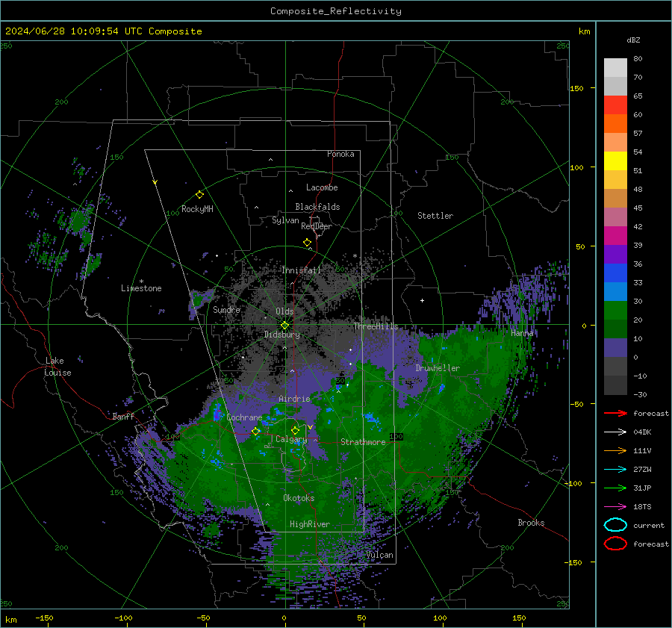Click the 80 dBZ light gray swatch

click(x=615, y=67)
